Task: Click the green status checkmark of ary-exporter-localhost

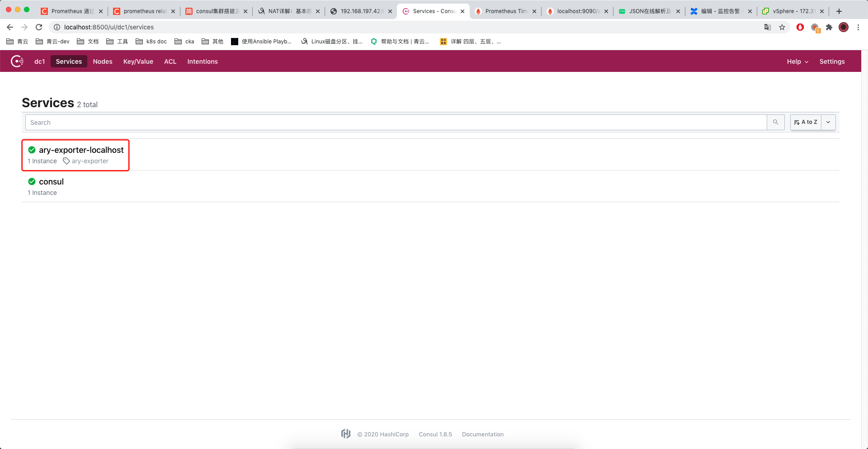Action: click(x=32, y=150)
